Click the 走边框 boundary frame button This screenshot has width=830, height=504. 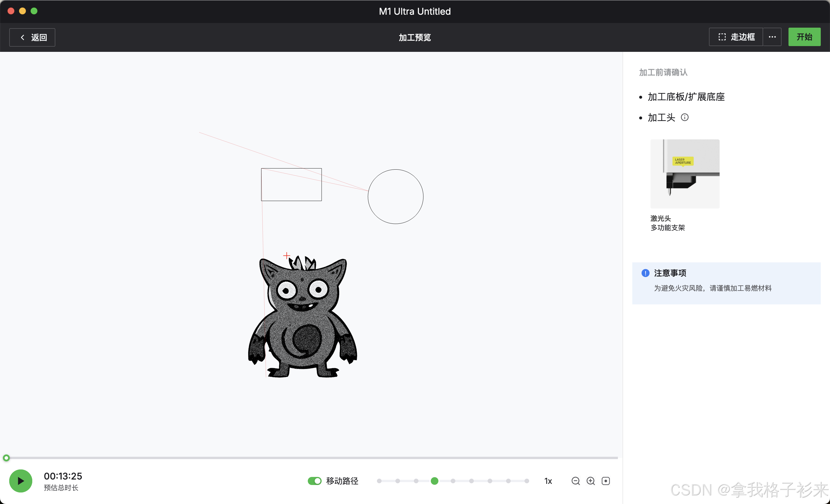coord(735,37)
